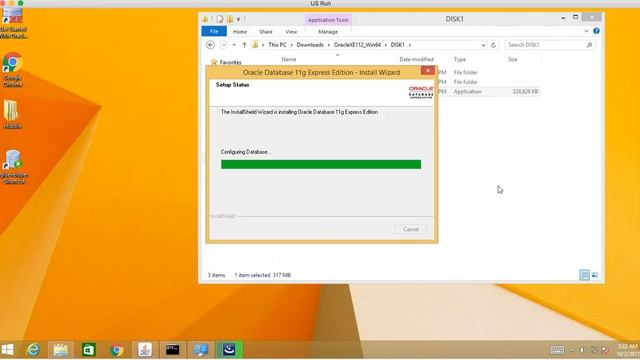Open the Control Panel taskbar icon
640x360 pixels.
pyautogui.click(x=200, y=350)
